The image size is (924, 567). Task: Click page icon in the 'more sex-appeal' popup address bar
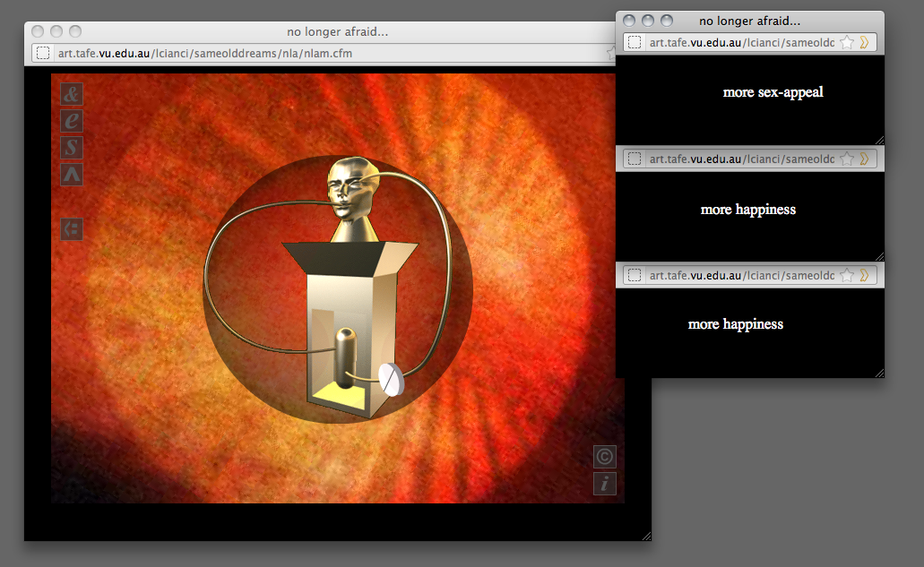635,42
